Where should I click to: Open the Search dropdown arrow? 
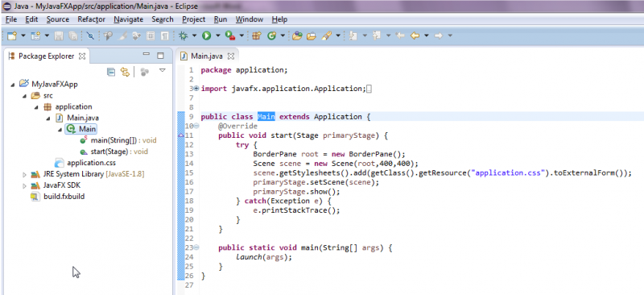point(338,36)
